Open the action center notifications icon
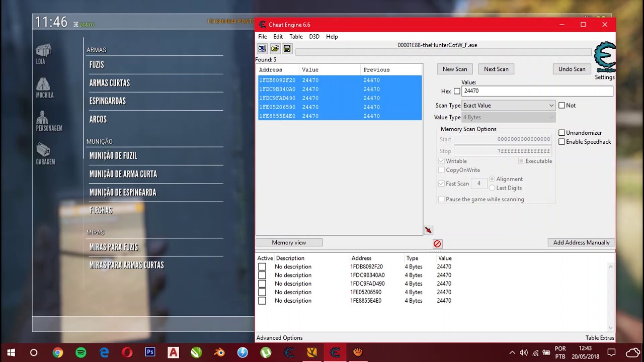This screenshot has width=644, height=362. pos(611,352)
